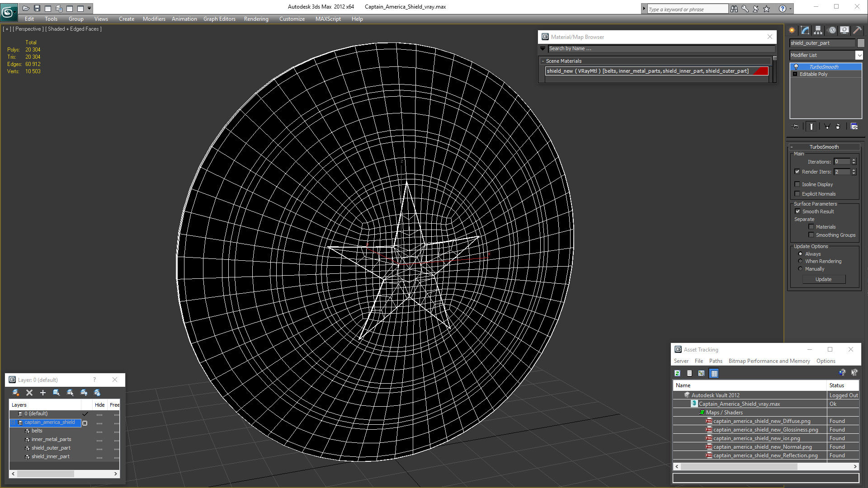Toggle Smooth Result checkbox

click(x=798, y=211)
